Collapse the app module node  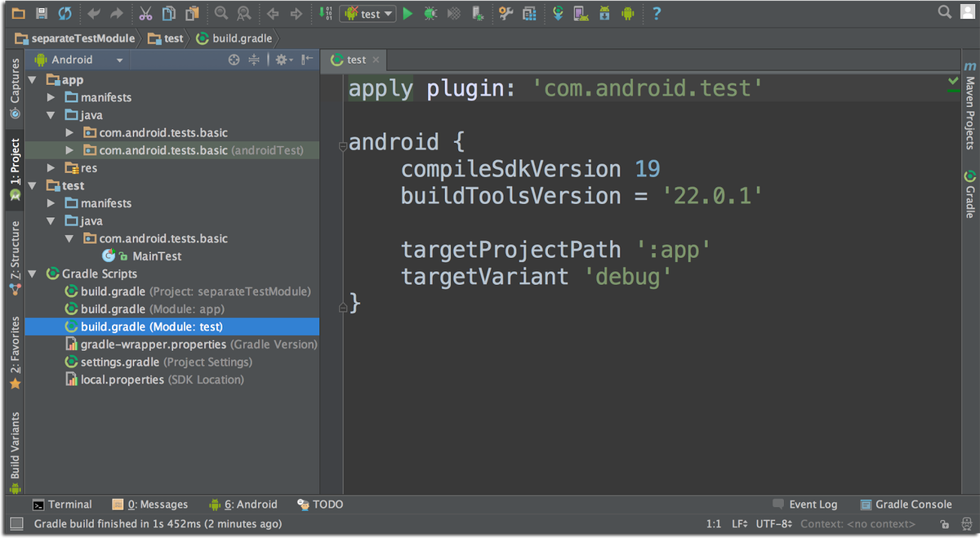click(33, 80)
